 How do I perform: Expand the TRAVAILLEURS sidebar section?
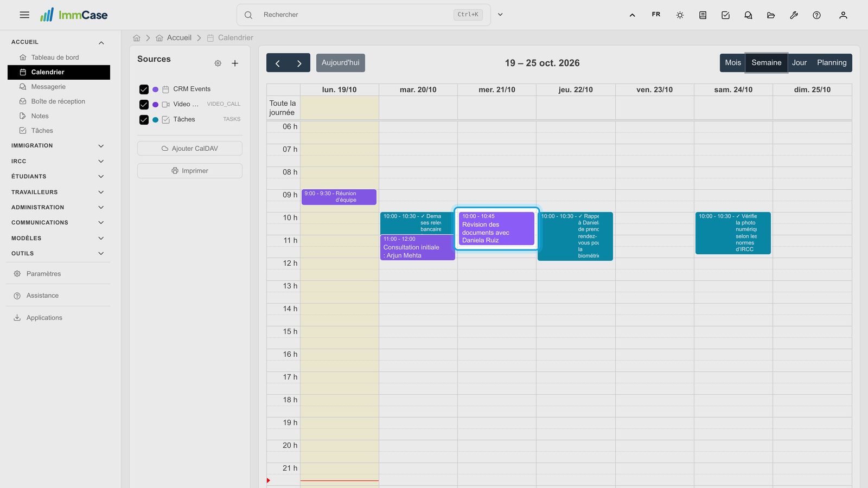(101, 192)
